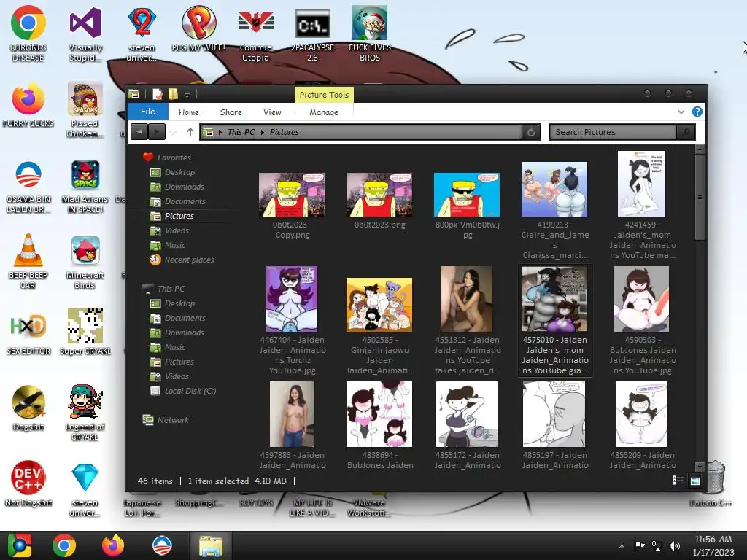Open the Commie Utopia desktop icon
This screenshot has width=747, height=560.
[256, 34]
